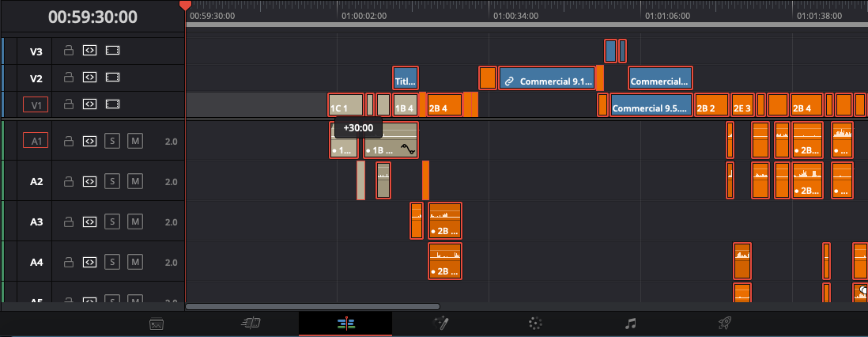868x337 pixels.
Task: Open the Color page
Action: tap(535, 324)
